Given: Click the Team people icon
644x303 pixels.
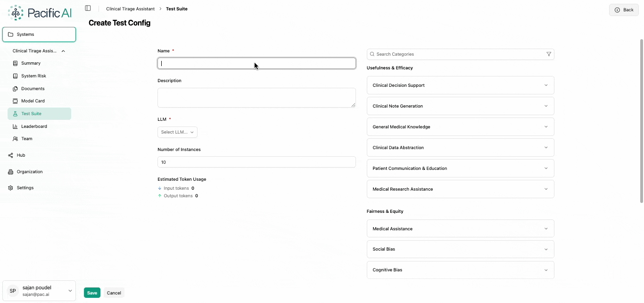Looking at the screenshot, I should point(15,138).
